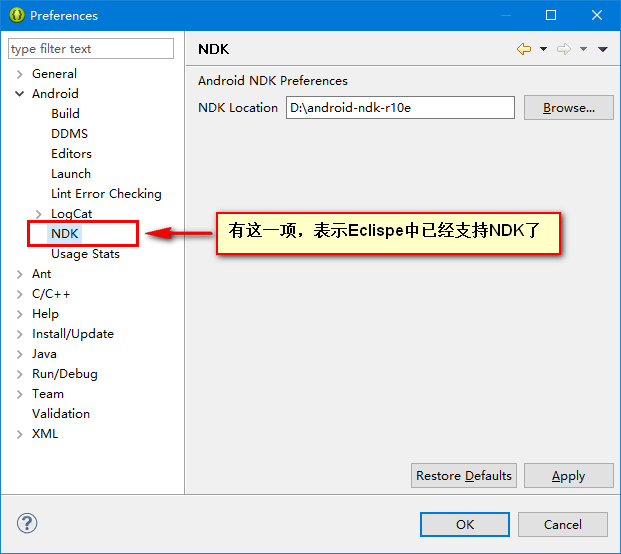Image resolution: width=621 pixels, height=554 pixels.
Task: Open the back history dropdown arrow
Action: pos(543,49)
